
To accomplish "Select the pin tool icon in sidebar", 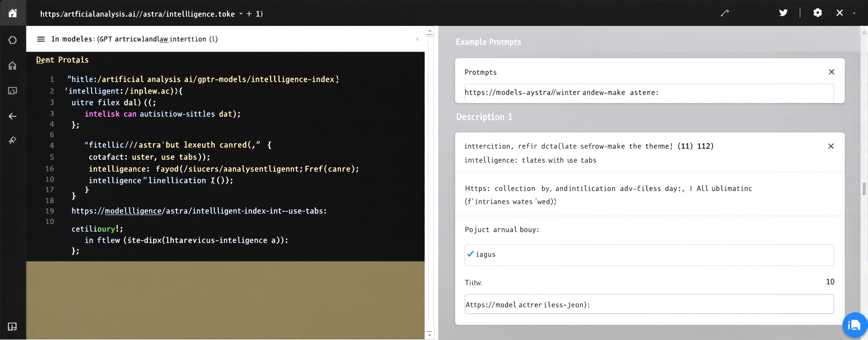I will pos(12,140).
